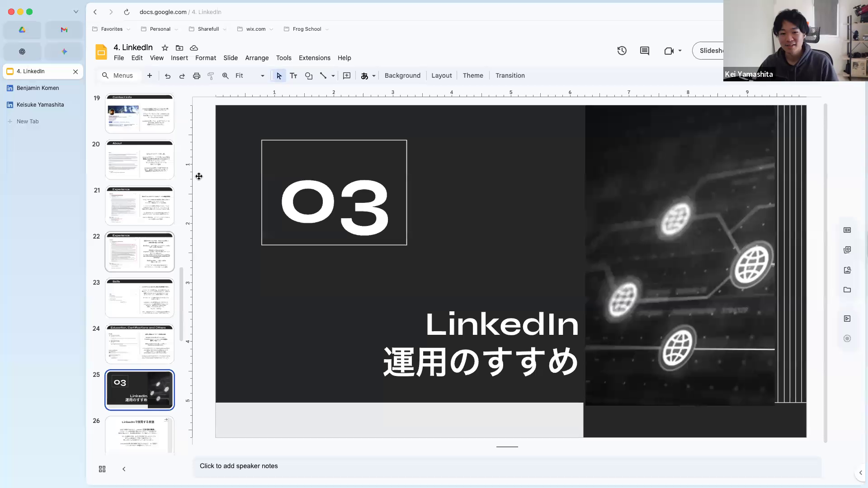Switch to grid view icon

102,469
